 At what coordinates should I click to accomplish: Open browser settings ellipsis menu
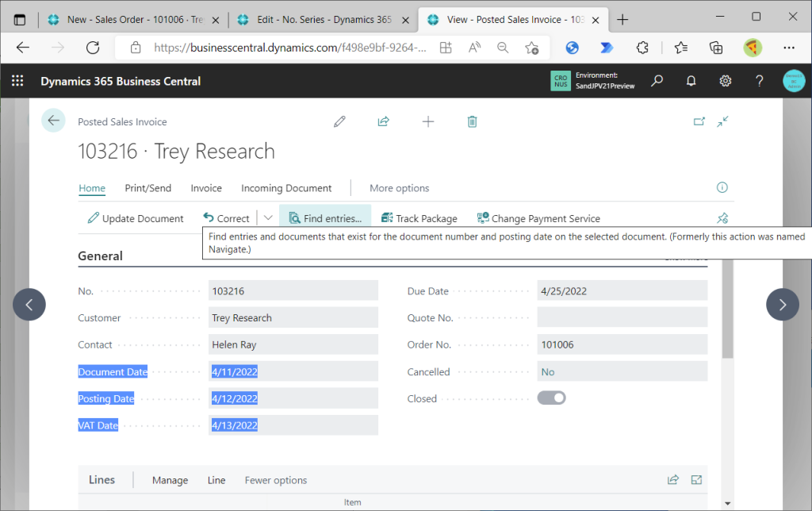[x=789, y=48]
